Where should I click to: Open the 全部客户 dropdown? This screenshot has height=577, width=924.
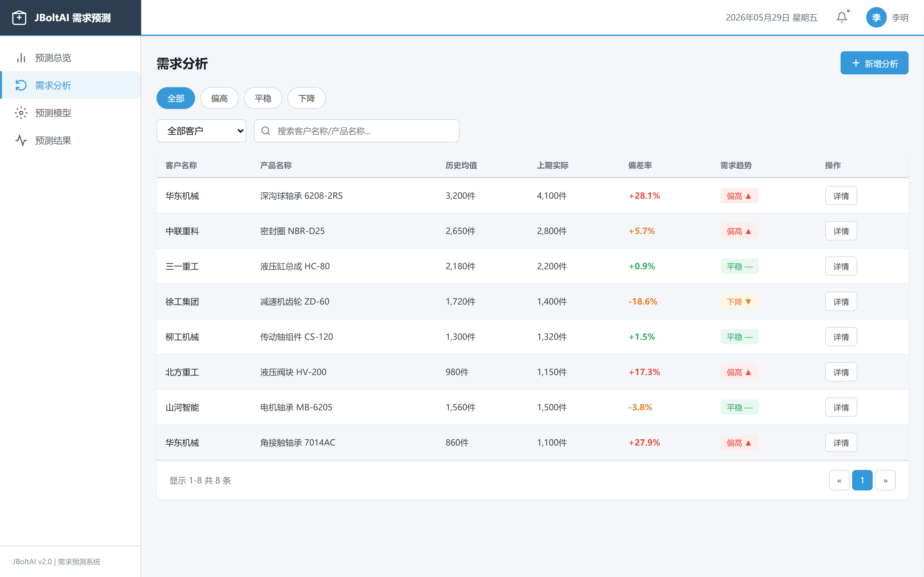tap(201, 131)
